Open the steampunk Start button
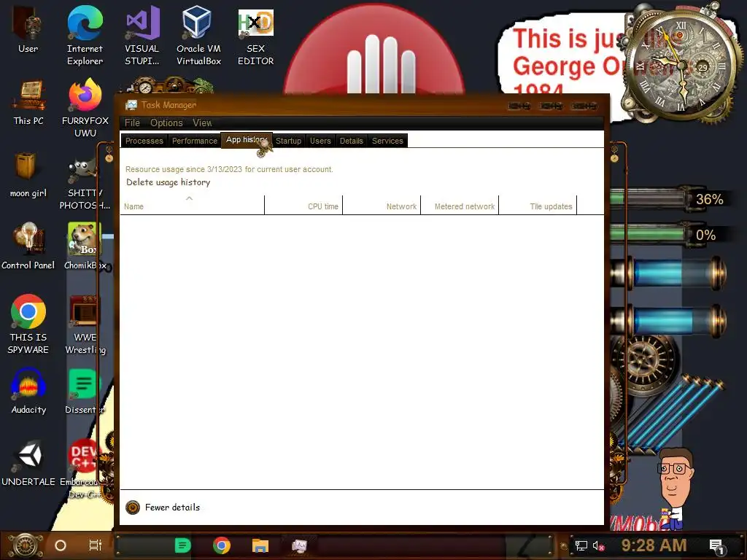This screenshot has width=747, height=560. pos(26,545)
